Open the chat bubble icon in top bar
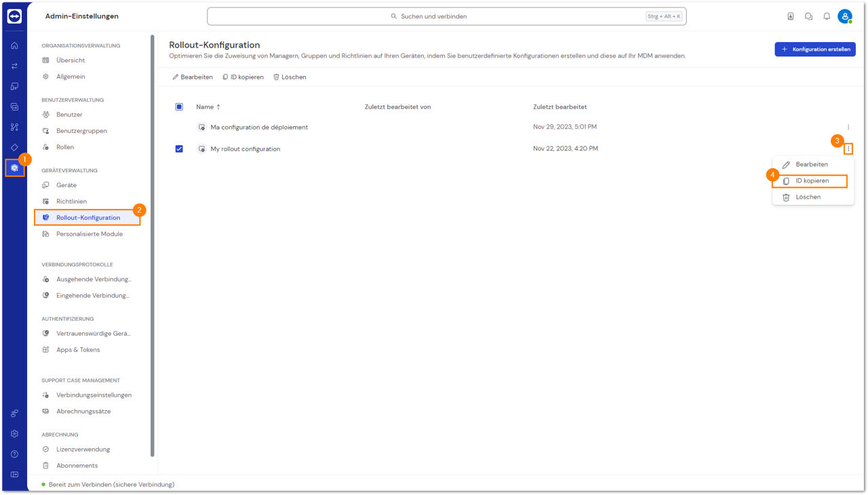The width and height of the screenshot is (868, 495). [x=808, y=16]
